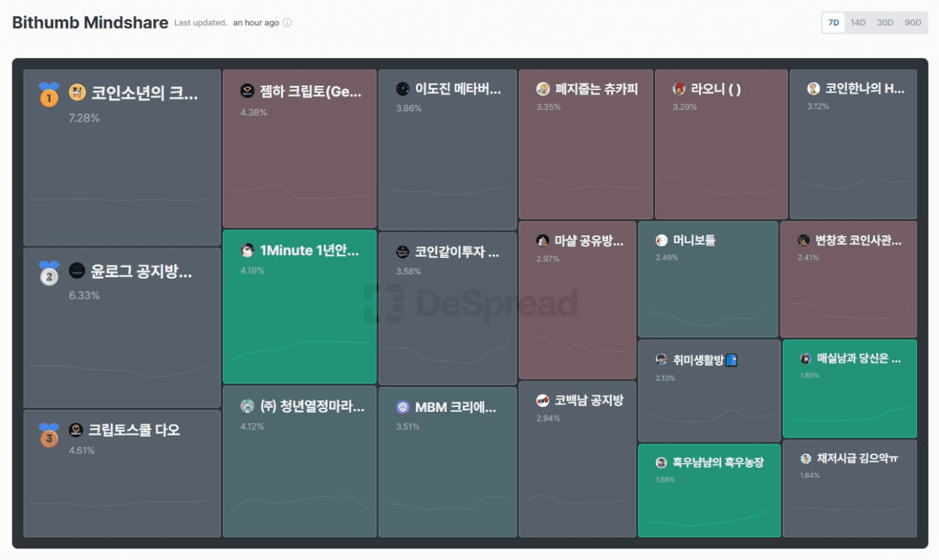Switch to the 30D time range
The image size is (939, 560).
[885, 23]
